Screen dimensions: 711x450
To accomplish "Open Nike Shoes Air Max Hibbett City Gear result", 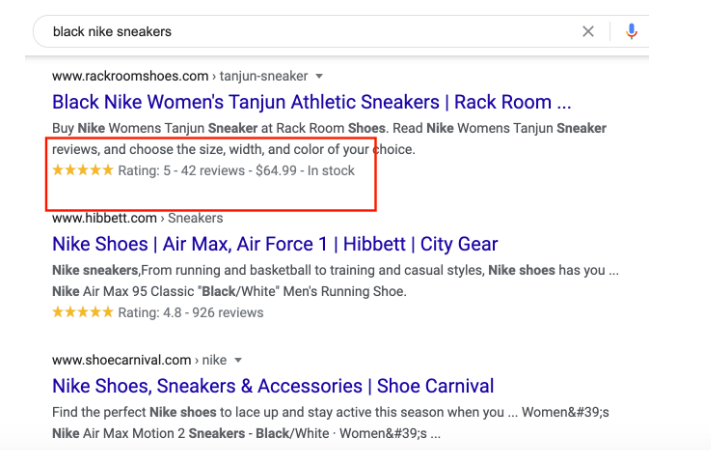I will click(275, 244).
